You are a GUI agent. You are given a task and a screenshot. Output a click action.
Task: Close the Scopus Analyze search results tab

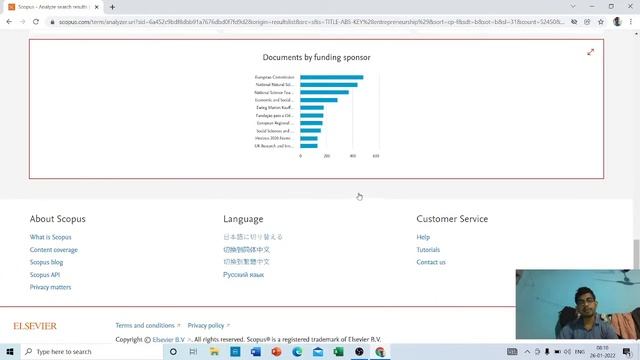click(97, 7)
